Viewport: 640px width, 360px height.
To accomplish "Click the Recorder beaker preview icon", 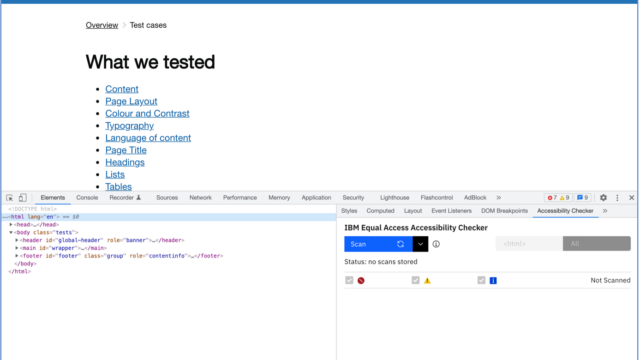I will 139,198.
